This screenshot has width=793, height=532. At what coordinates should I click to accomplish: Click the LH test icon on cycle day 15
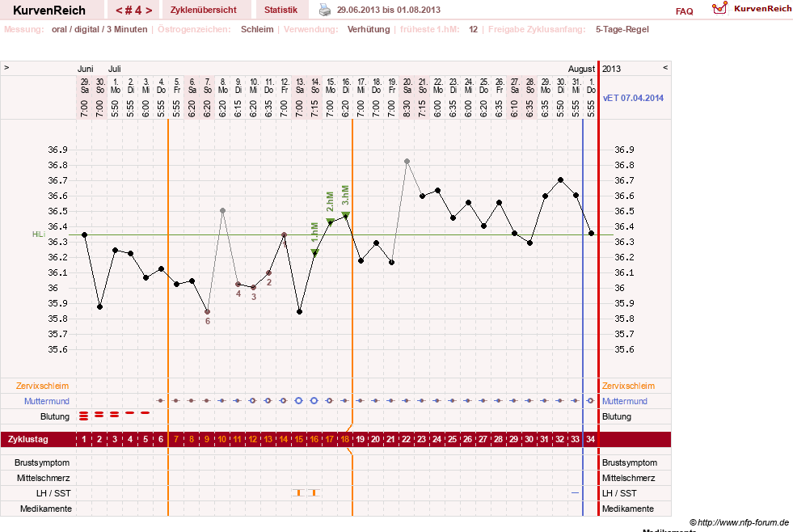pyautogui.click(x=298, y=492)
